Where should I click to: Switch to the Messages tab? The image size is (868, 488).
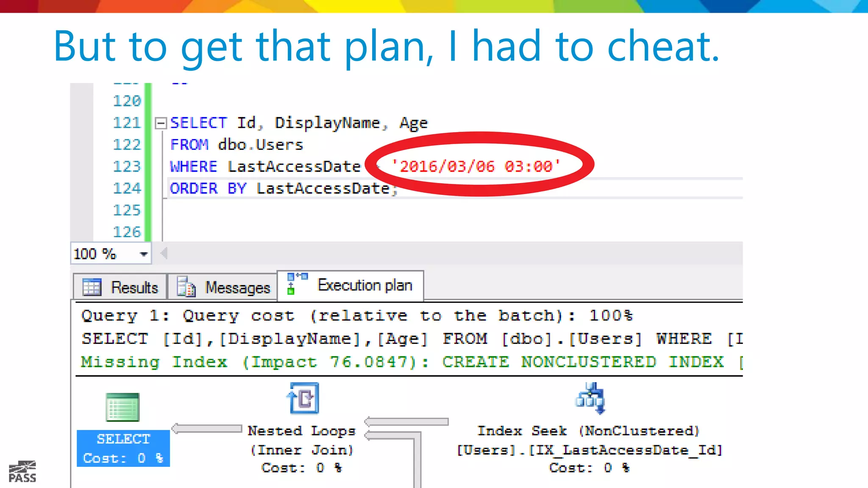(237, 288)
